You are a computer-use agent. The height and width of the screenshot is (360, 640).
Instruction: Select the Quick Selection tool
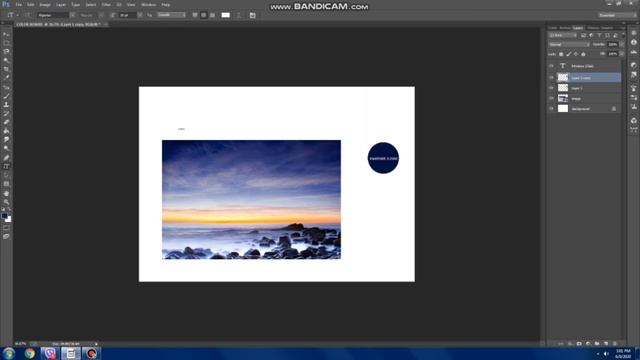tap(6, 60)
